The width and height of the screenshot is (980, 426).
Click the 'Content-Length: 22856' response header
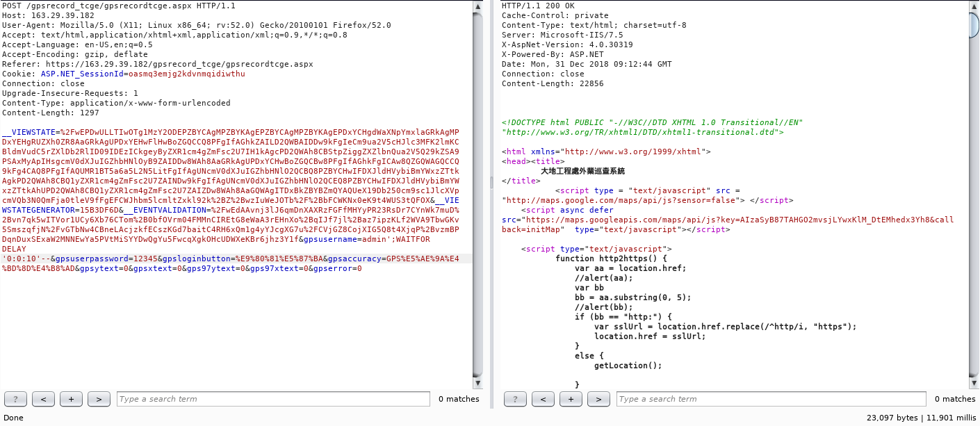coord(553,83)
